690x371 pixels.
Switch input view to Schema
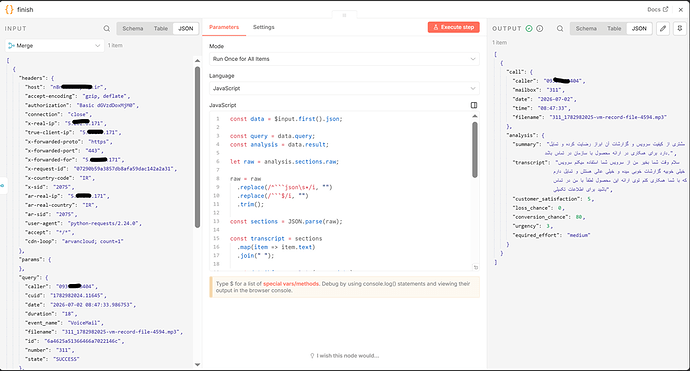[x=133, y=29]
